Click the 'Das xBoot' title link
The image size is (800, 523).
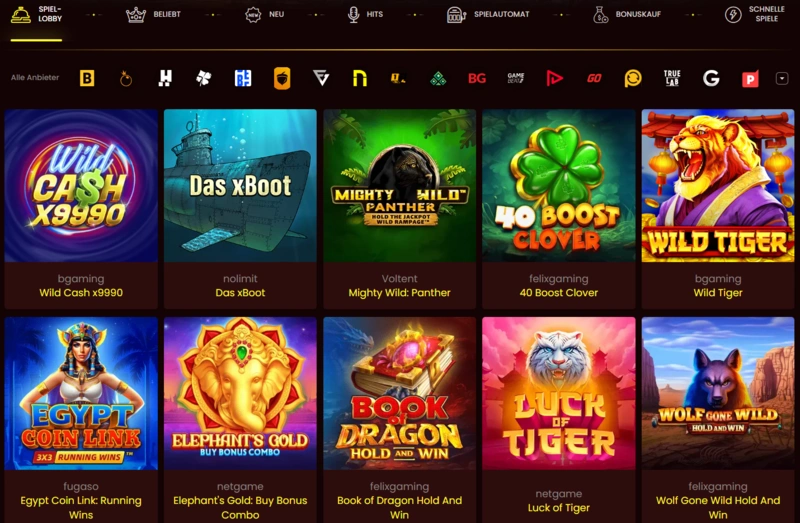click(240, 293)
